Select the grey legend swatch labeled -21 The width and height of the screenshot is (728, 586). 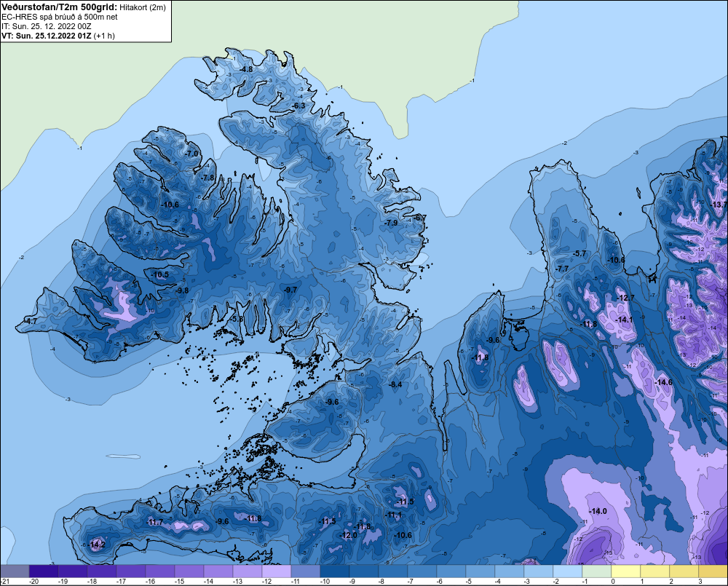click(15, 571)
